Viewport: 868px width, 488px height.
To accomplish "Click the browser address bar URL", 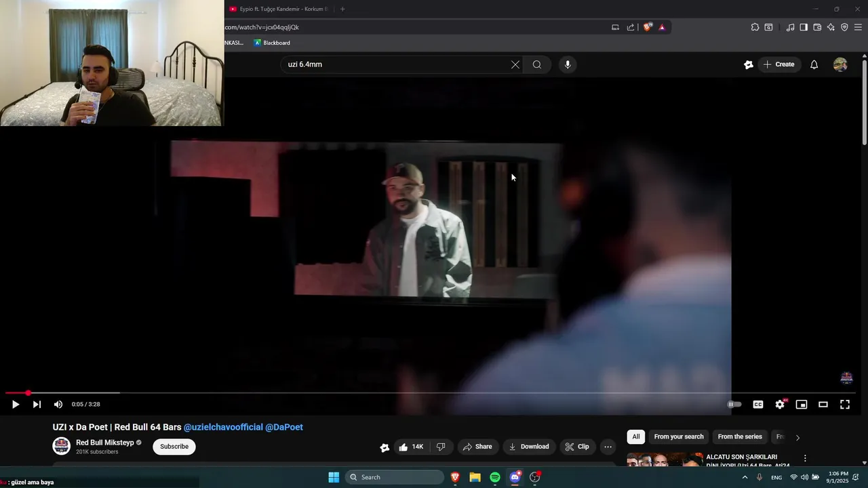I will coord(262,27).
